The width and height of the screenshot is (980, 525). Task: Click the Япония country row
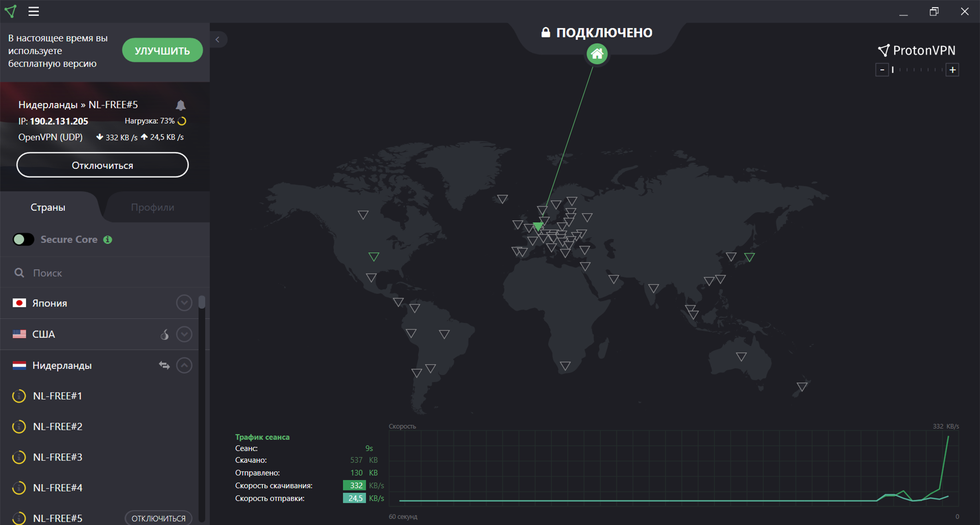[x=99, y=303]
